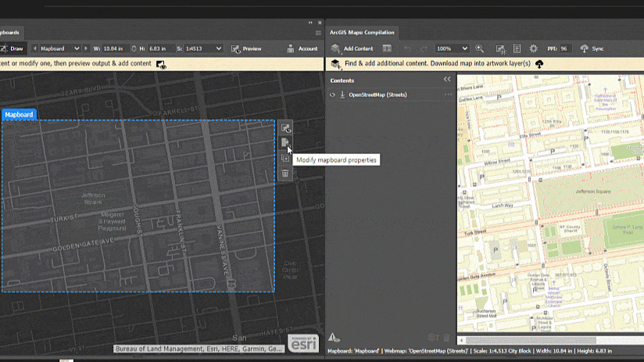Click the Preview button

pos(246,48)
